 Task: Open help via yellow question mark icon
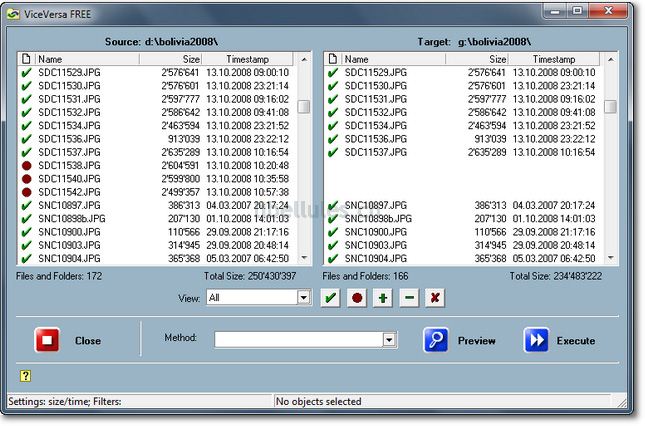point(26,376)
